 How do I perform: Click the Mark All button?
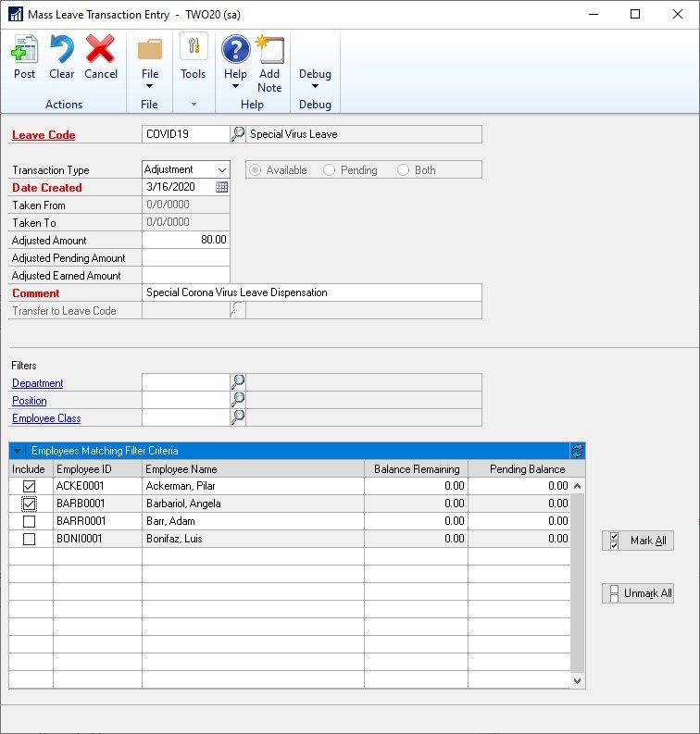tap(638, 541)
